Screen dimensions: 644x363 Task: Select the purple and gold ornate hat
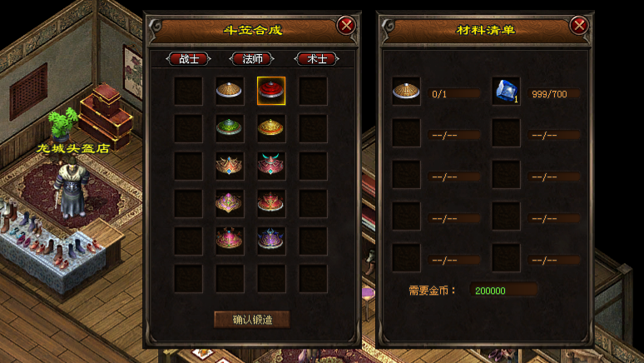point(229,203)
